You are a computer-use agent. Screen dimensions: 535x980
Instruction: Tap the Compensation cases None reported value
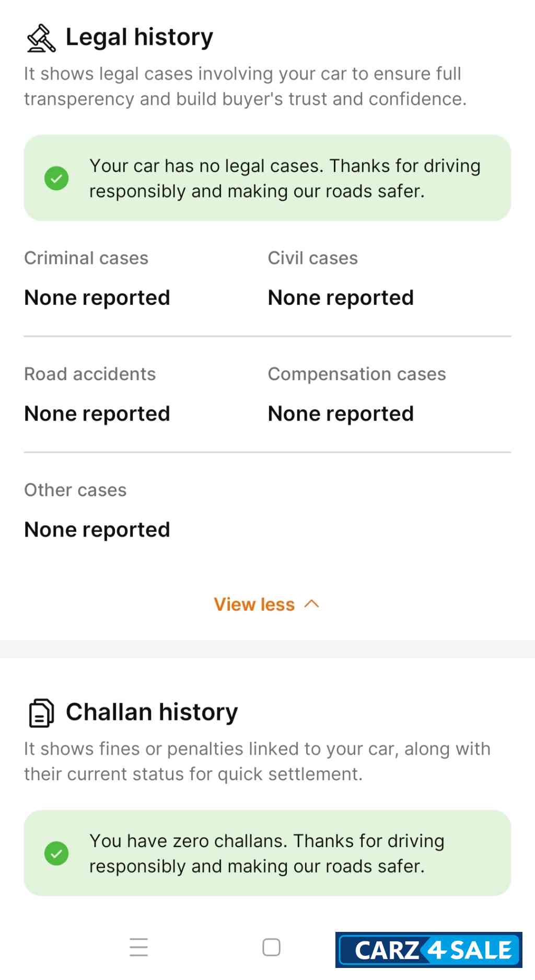(x=341, y=414)
